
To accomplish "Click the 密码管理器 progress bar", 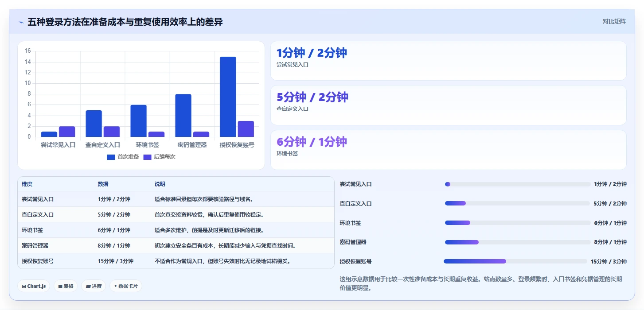I will click(518, 242).
